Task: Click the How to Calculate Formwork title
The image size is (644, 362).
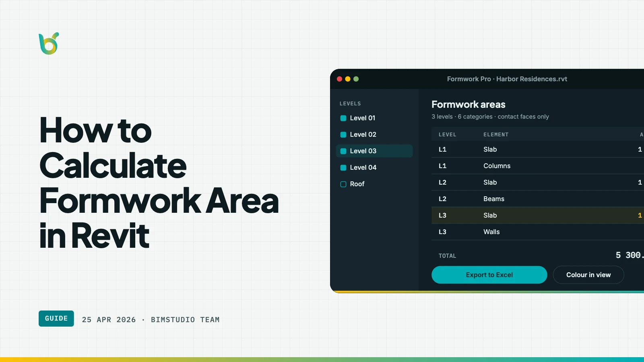Action: [x=159, y=182]
